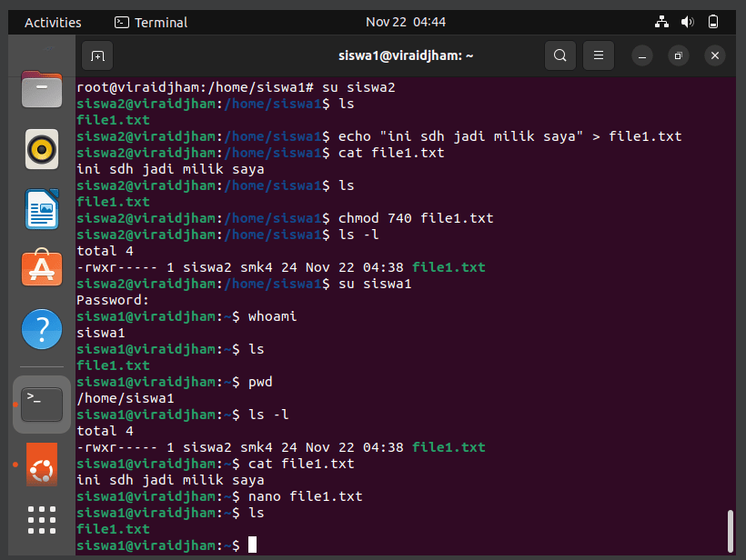
Task: Click the volume icon in top bar
Action: click(x=688, y=22)
